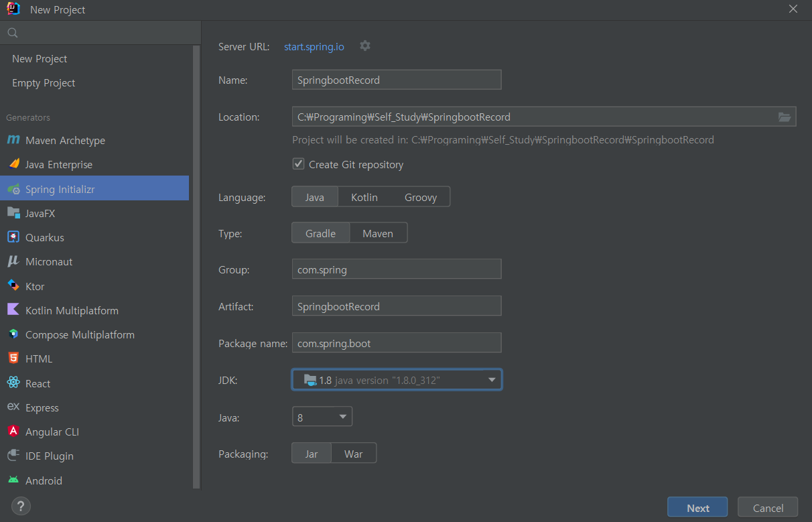Click the Package name field

tap(397, 343)
